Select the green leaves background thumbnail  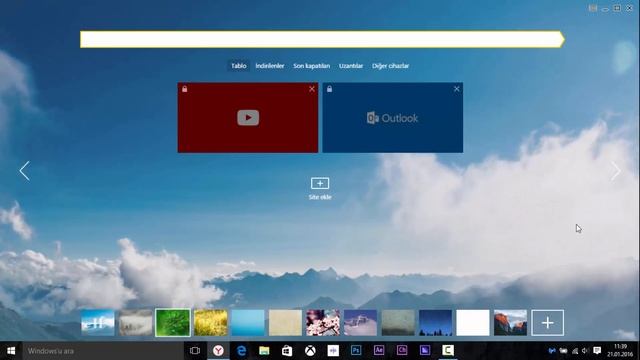point(173,322)
